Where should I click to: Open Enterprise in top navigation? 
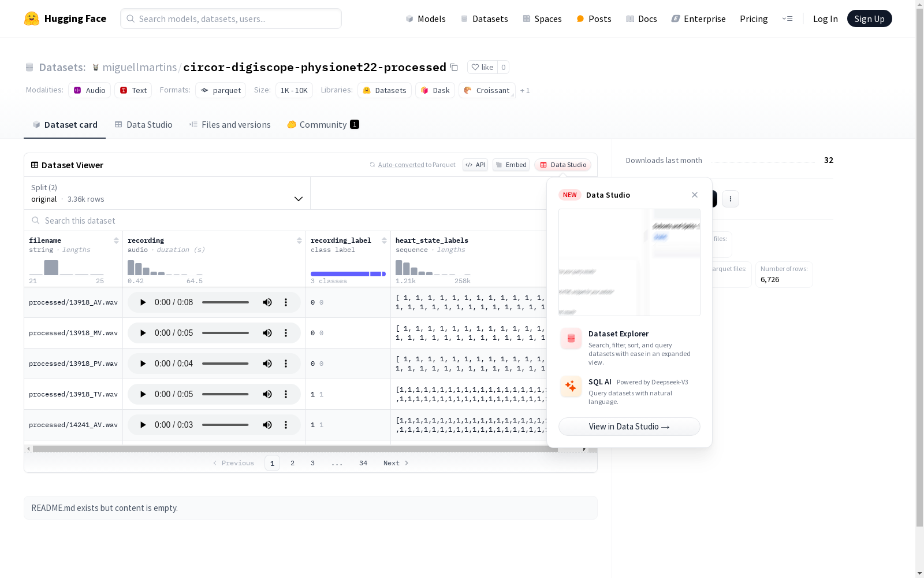[698, 18]
